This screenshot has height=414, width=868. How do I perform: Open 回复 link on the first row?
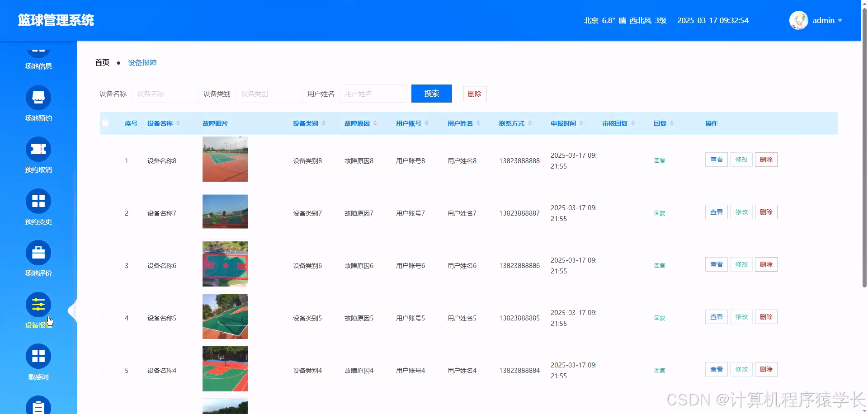(x=659, y=160)
